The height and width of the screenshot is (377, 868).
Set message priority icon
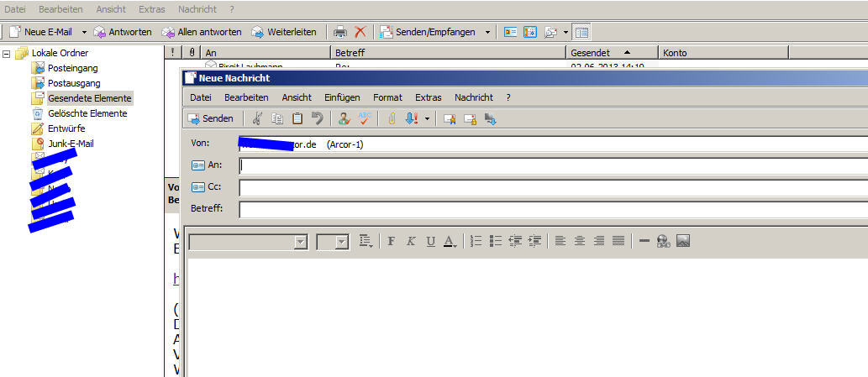click(411, 119)
